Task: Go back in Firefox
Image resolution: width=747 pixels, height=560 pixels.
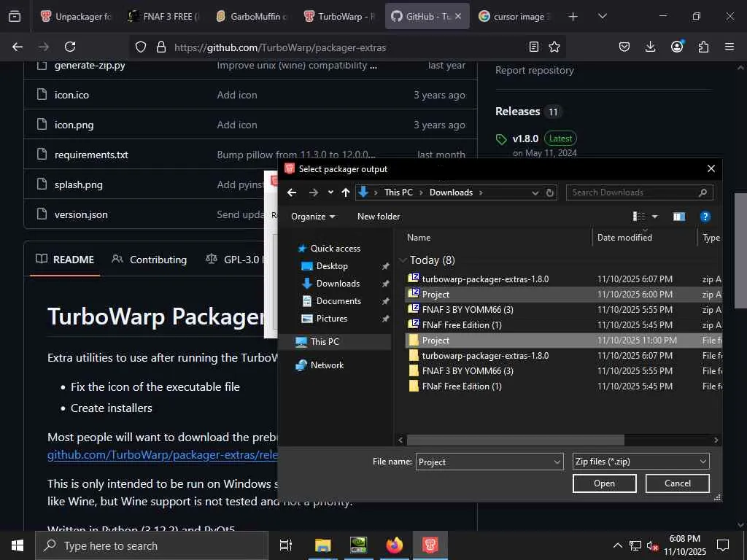Action: 18,47
